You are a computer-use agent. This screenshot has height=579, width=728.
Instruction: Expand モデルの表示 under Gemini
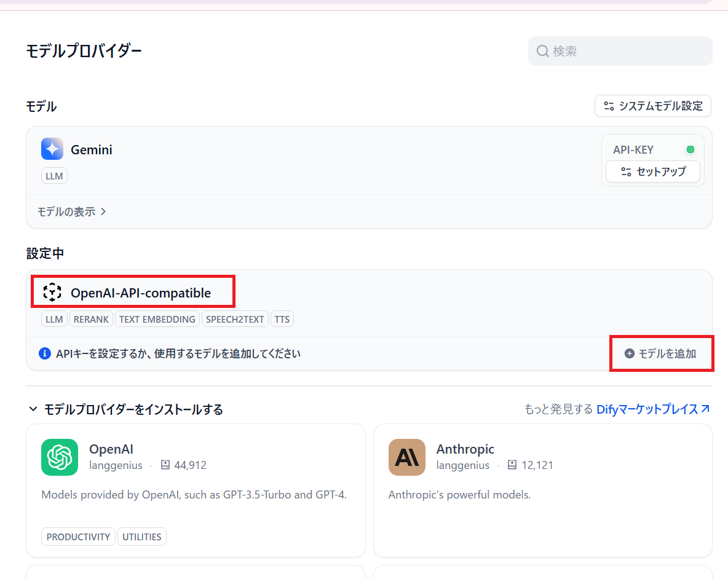pos(72,211)
